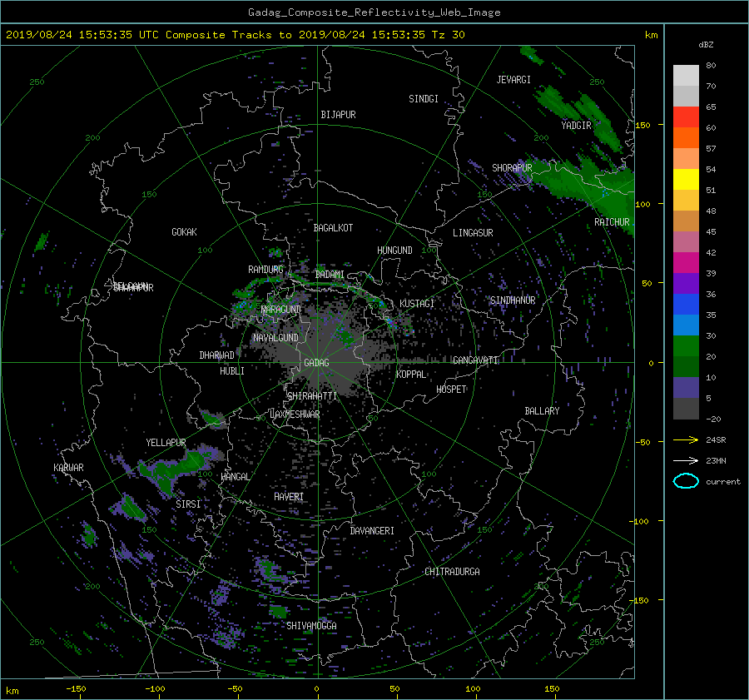Select the magenta 39-42 dBZ swatch
749x700 pixels.
coord(686,262)
